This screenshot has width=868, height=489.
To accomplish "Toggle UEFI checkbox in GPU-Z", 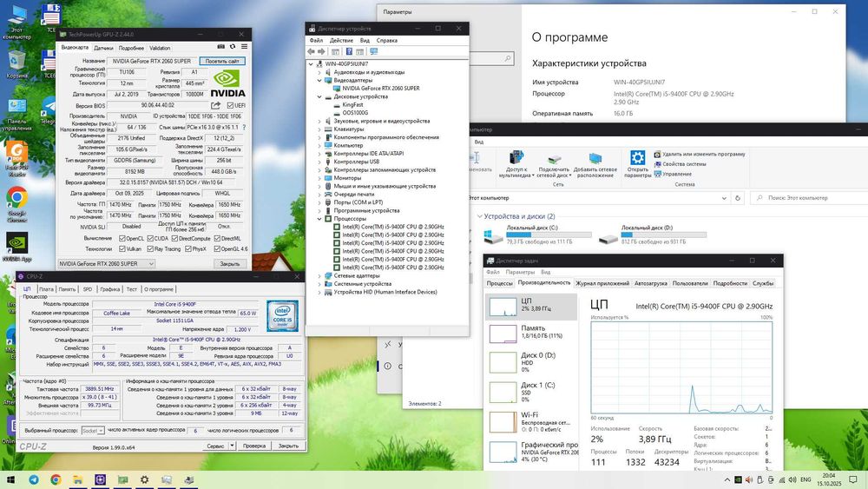I will coord(231,105).
